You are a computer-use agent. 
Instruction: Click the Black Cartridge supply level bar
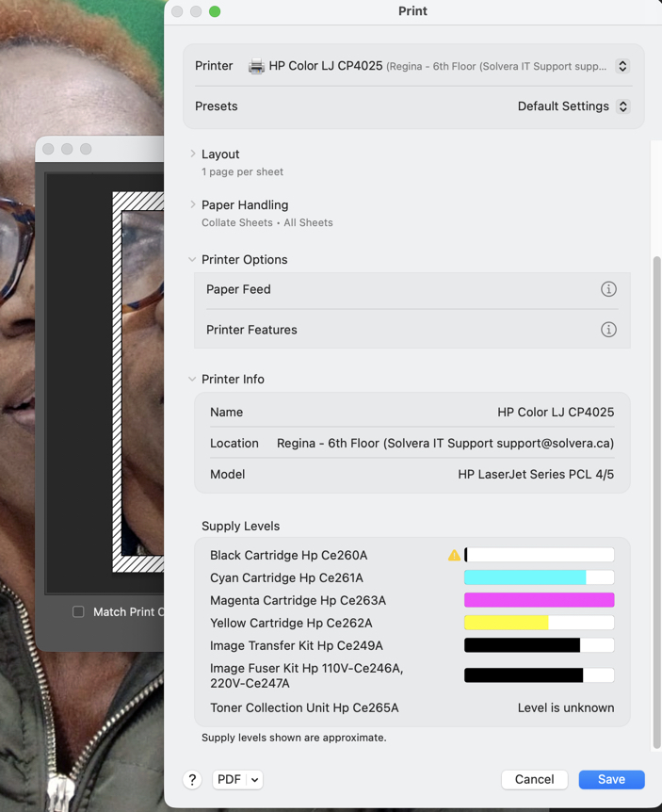539,555
